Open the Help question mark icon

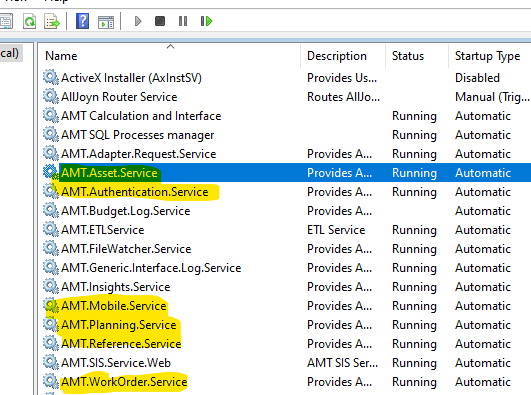click(82, 21)
